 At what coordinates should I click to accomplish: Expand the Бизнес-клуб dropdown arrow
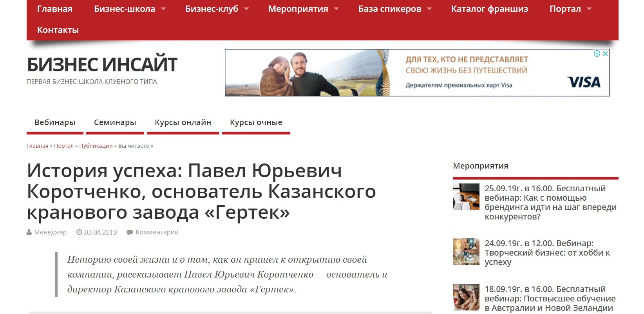click(x=246, y=9)
